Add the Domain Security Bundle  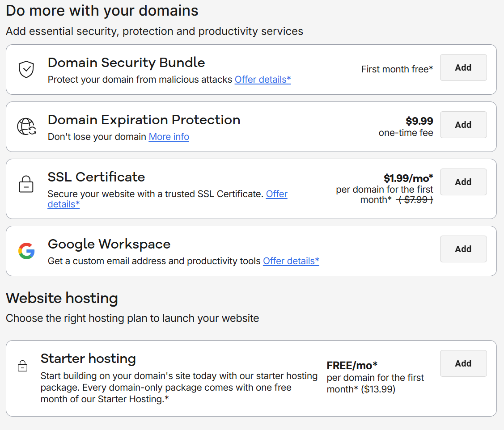tap(463, 67)
